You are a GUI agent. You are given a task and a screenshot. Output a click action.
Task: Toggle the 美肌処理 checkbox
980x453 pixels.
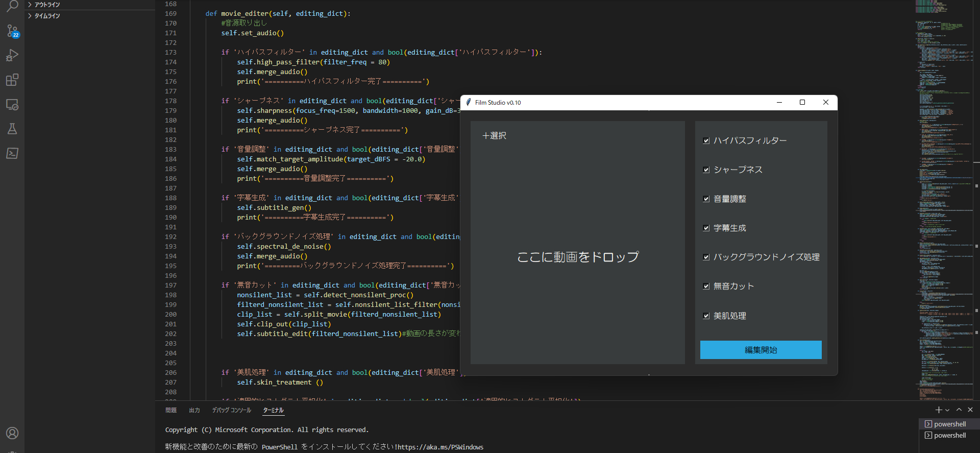[706, 316]
